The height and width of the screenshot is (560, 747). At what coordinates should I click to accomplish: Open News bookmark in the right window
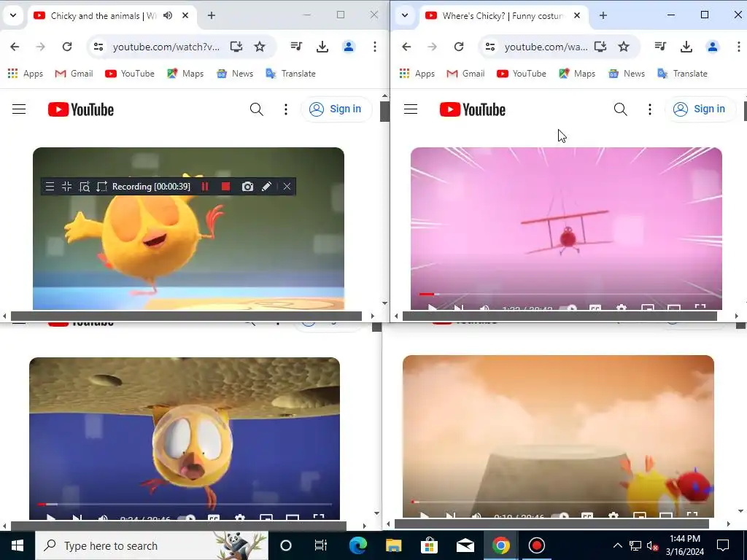627,74
